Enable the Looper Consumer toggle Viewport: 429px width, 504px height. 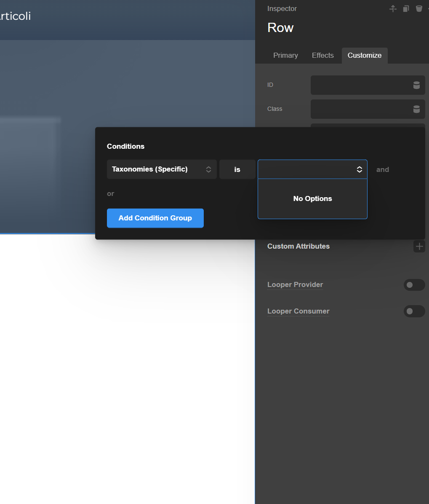[414, 311]
